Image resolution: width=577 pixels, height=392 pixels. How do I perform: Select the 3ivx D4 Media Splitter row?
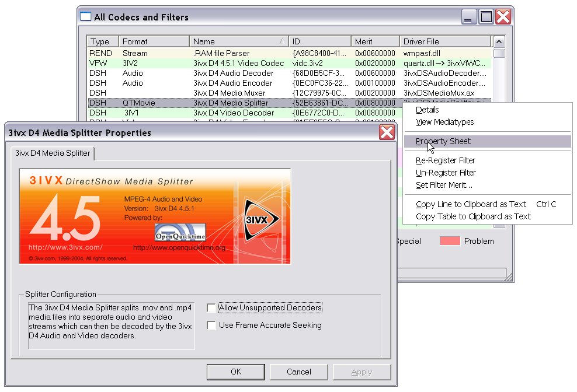pyautogui.click(x=245, y=103)
